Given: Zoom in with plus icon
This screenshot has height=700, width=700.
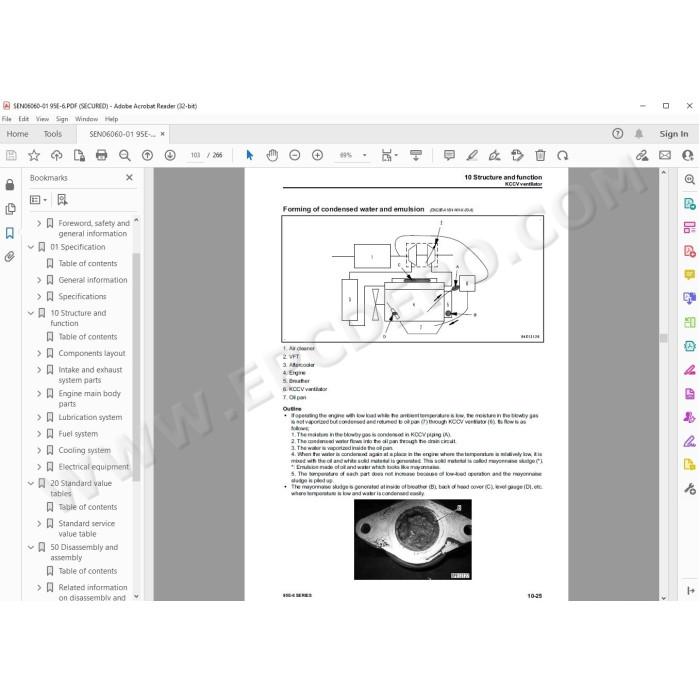Looking at the screenshot, I should [317, 155].
